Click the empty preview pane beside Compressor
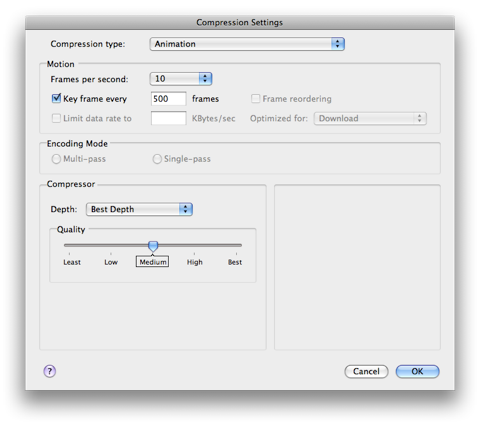 357,267
